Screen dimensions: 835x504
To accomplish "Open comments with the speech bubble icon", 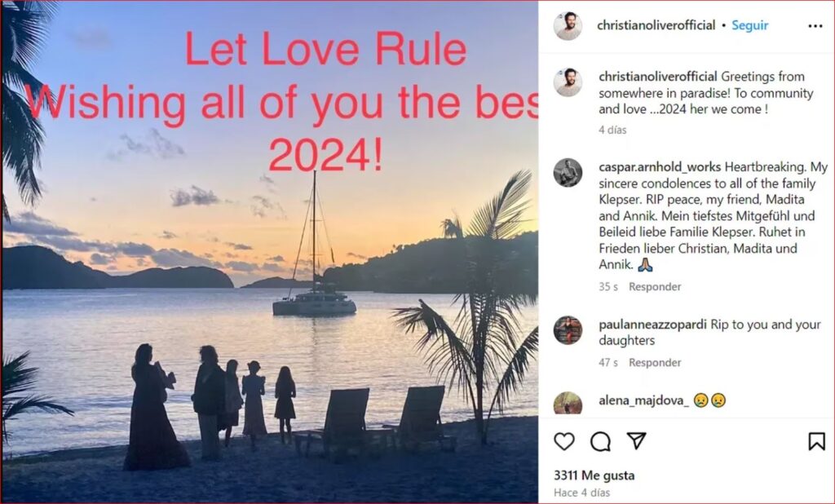I will (601, 442).
